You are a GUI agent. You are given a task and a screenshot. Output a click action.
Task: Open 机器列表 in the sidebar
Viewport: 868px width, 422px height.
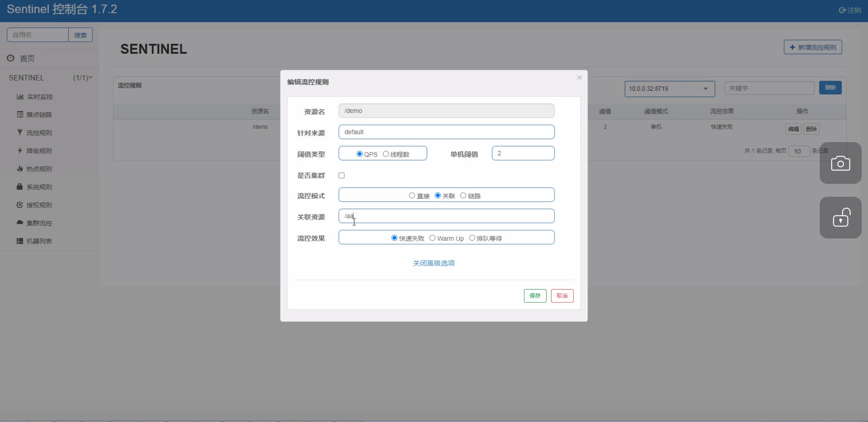point(39,241)
